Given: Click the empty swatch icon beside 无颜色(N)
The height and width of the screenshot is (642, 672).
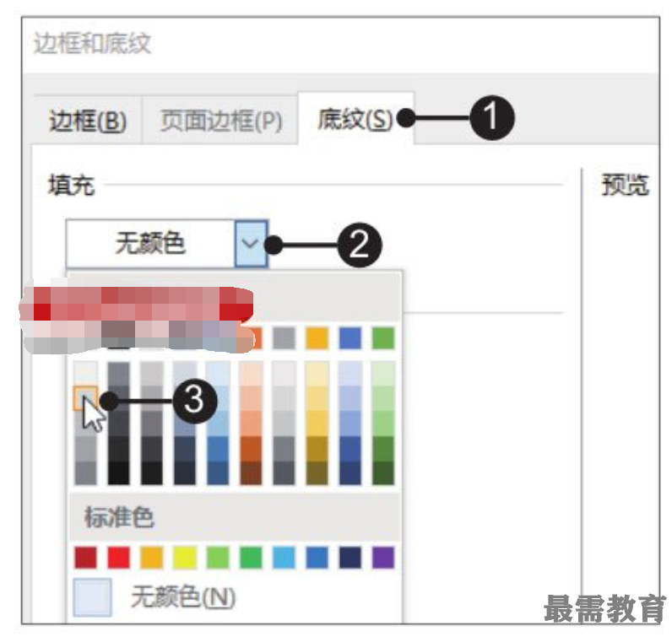Looking at the screenshot, I should click(x=93, y=597).
